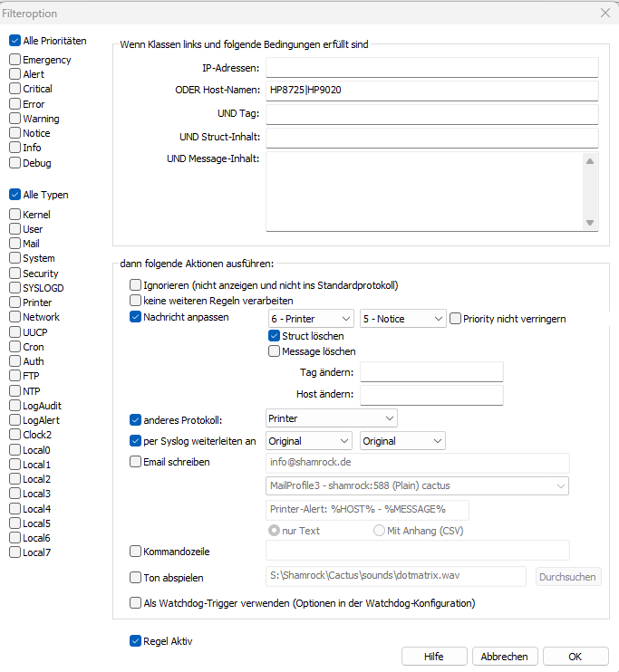Check the NTP type checkbox
The height and width of the screenshot is (672, 619).
point(15,391)
